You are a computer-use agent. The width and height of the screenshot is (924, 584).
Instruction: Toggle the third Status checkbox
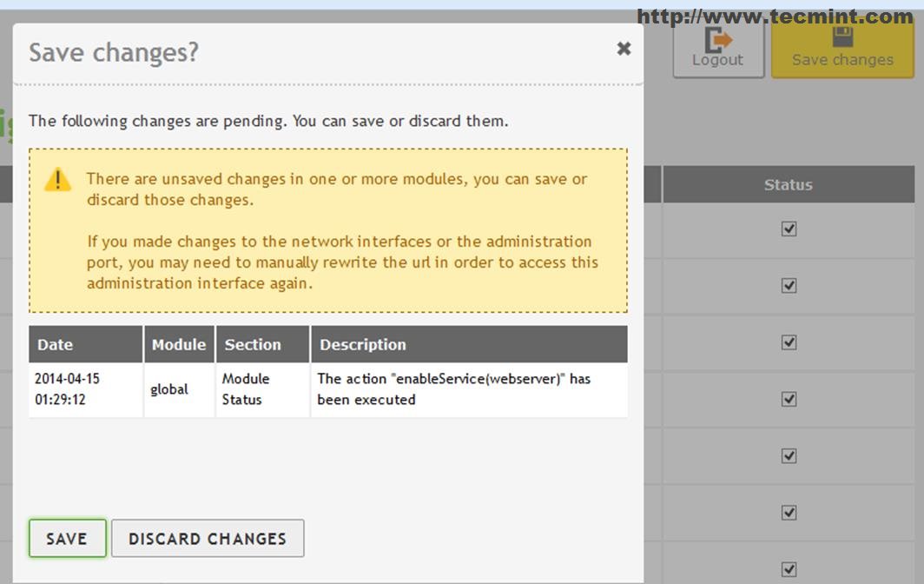(789, 342)
